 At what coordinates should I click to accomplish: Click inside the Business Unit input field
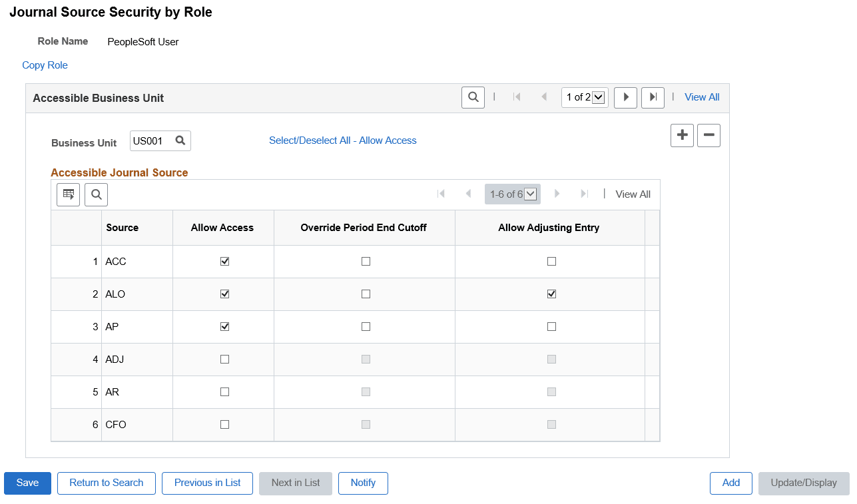tap(152, 140)
